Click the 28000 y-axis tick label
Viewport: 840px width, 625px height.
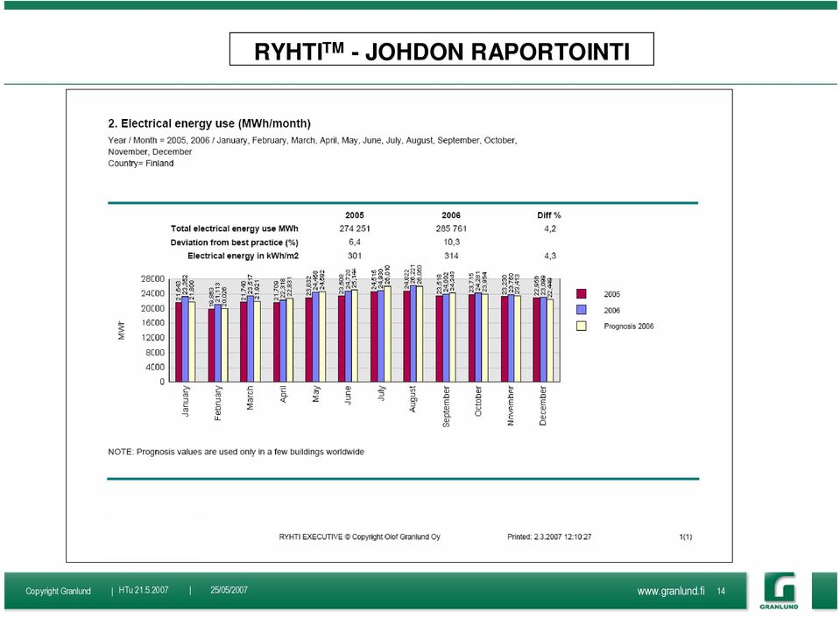click(x=152, y=279)
